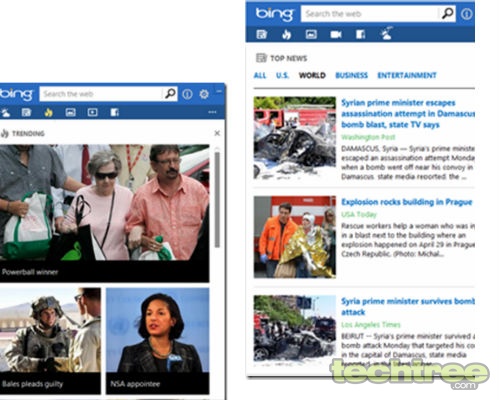Open the Syria prime minister survives bomb attack headline
The height and width of the screenshot is (400, 500).
408,307
